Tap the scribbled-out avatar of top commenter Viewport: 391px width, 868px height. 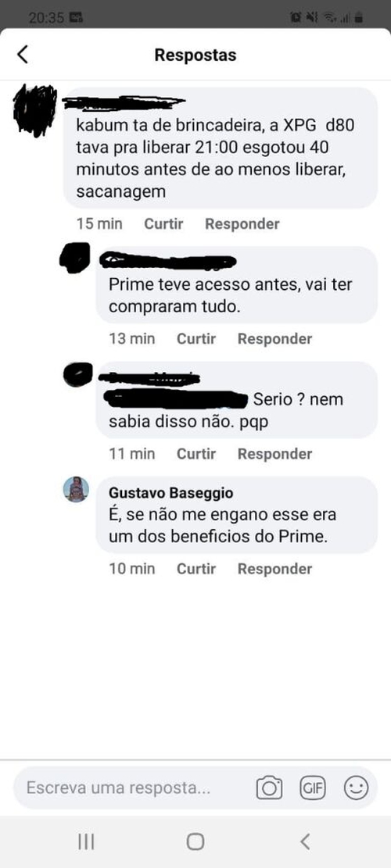[35, 109]
